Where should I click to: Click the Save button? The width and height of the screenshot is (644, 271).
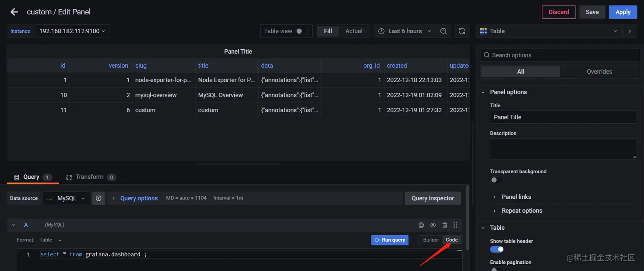coord(592,12)
